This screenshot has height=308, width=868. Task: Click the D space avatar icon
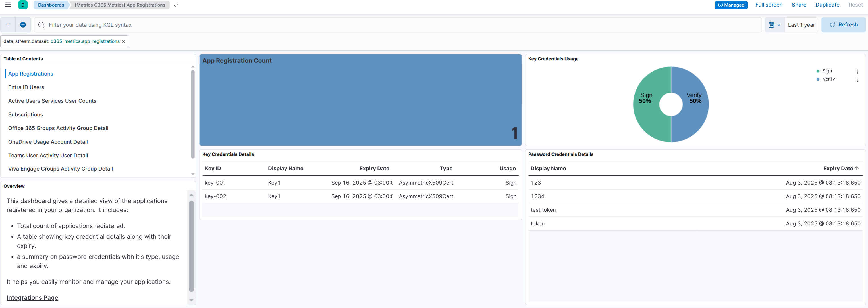tap(22, 5)
